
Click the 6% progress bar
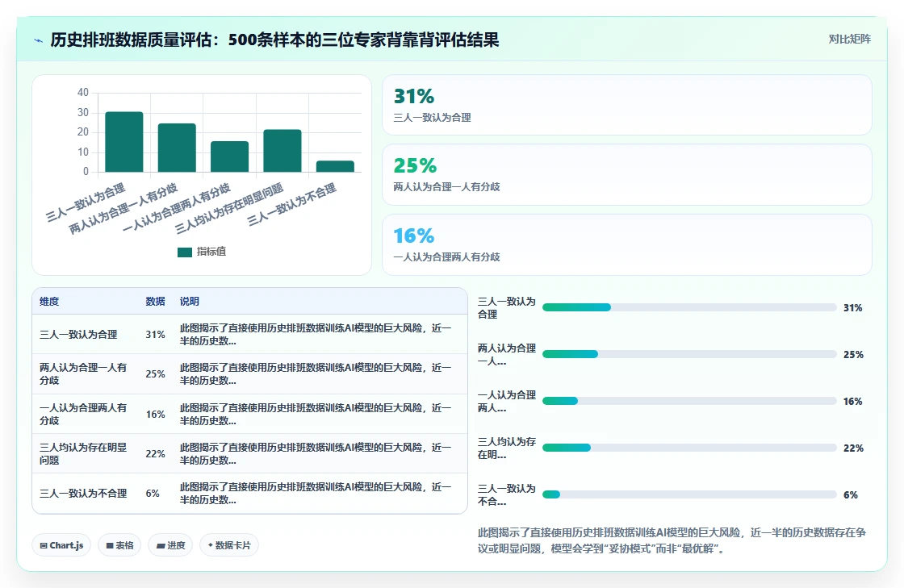coord(689,494)
